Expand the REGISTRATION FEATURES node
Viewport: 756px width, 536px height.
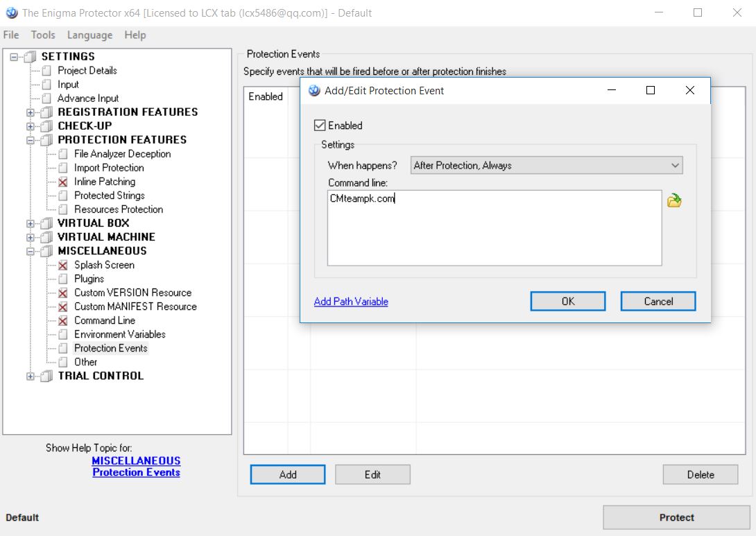[31, 112]
